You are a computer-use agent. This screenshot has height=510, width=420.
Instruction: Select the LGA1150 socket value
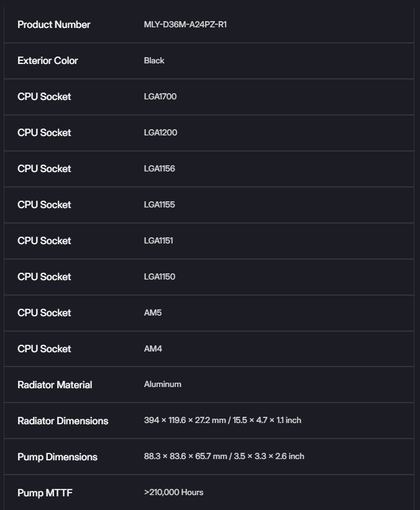(x=160, y=277)
